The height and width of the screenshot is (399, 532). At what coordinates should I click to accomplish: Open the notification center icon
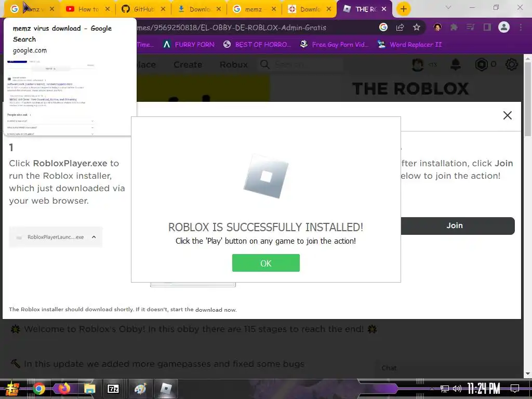pos(515,389)
